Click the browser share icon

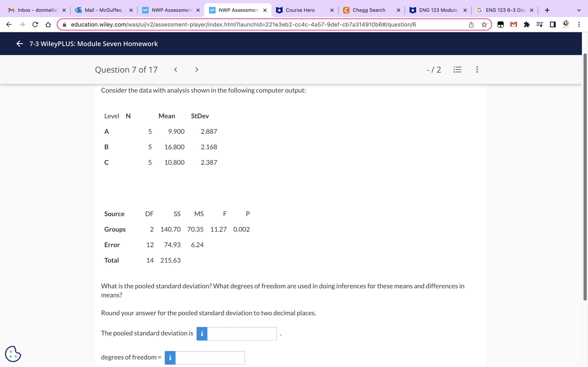coord(471,24)
